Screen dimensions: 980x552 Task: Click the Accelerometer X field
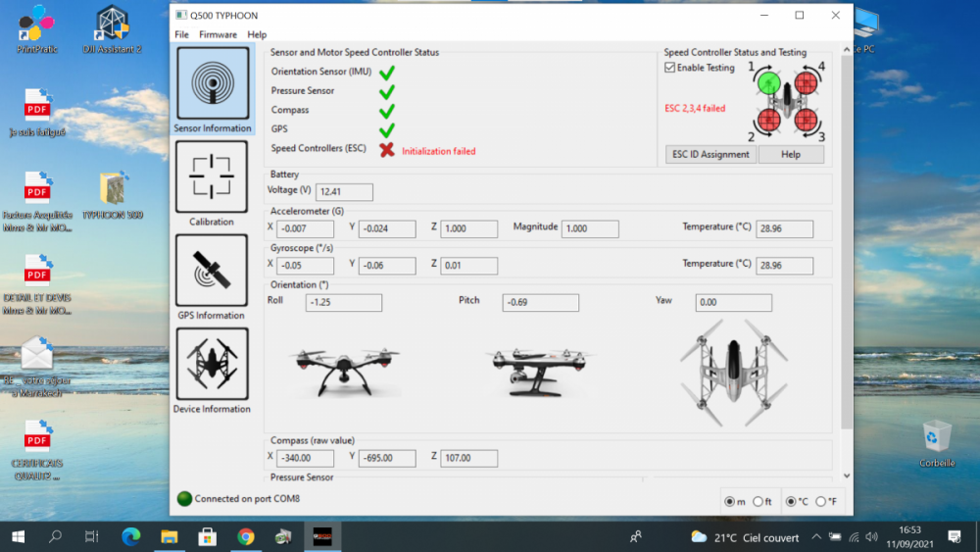point(305,228)
